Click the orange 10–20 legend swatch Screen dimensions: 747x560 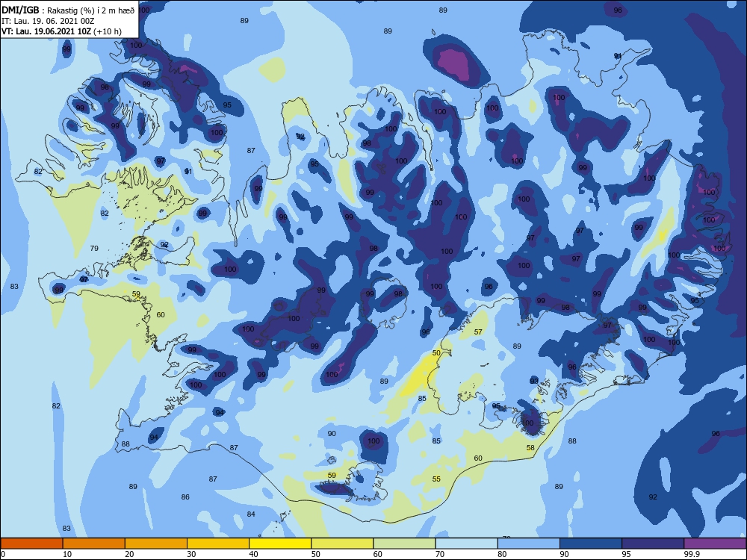pos(94,544)
